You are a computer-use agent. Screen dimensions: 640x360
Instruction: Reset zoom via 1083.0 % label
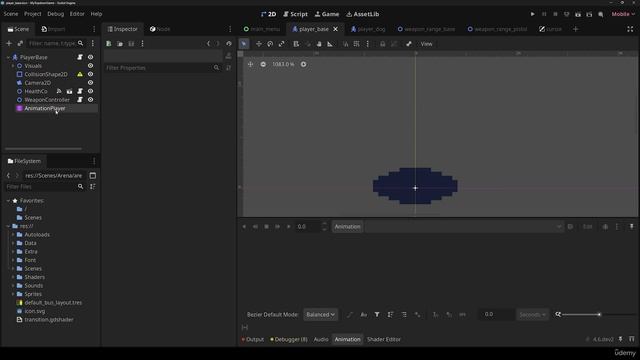pos(283,64)
